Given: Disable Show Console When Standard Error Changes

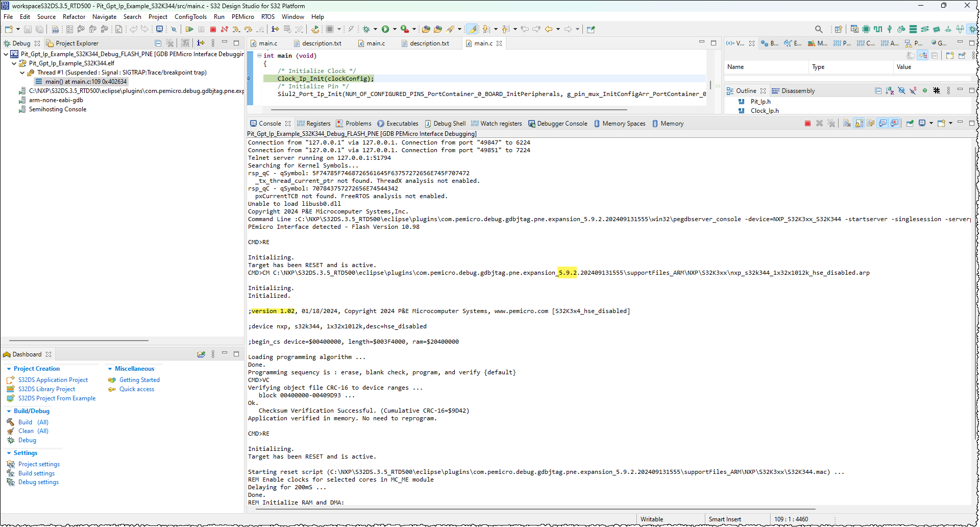Looking at the screenshot, I should click(x=894, y=123).
